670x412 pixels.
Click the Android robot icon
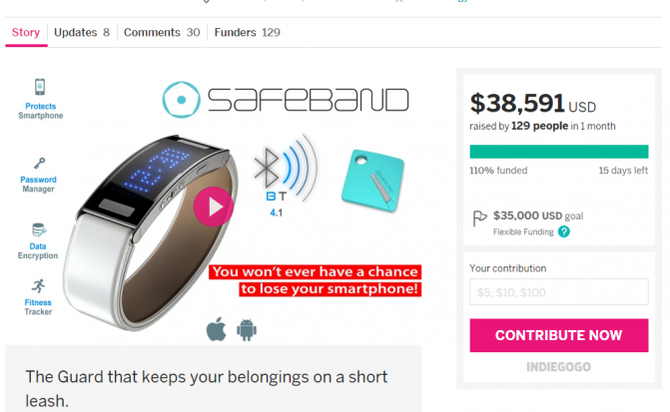point(247,330)
